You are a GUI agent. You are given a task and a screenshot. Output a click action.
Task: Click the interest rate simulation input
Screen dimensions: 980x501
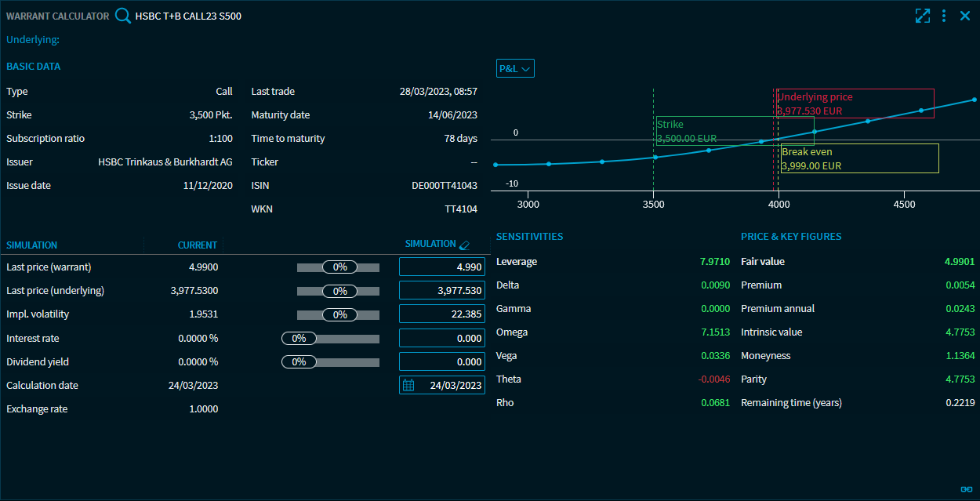pyautogui.click(x=442, y=338)
